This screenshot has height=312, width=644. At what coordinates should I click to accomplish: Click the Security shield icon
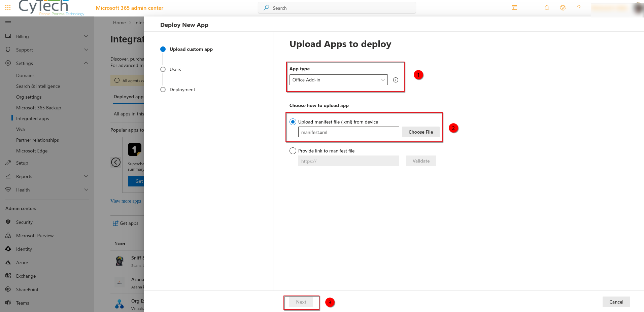tap(8, 222)
